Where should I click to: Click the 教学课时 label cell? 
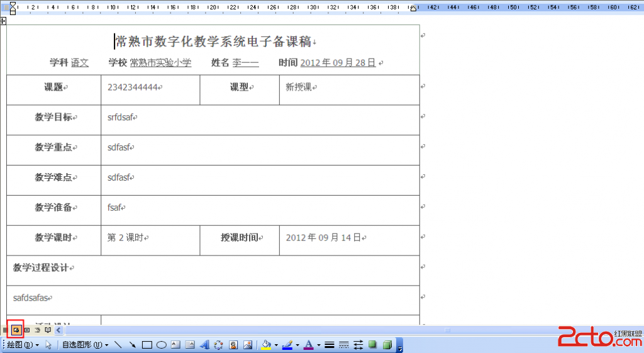pos(54,240)
